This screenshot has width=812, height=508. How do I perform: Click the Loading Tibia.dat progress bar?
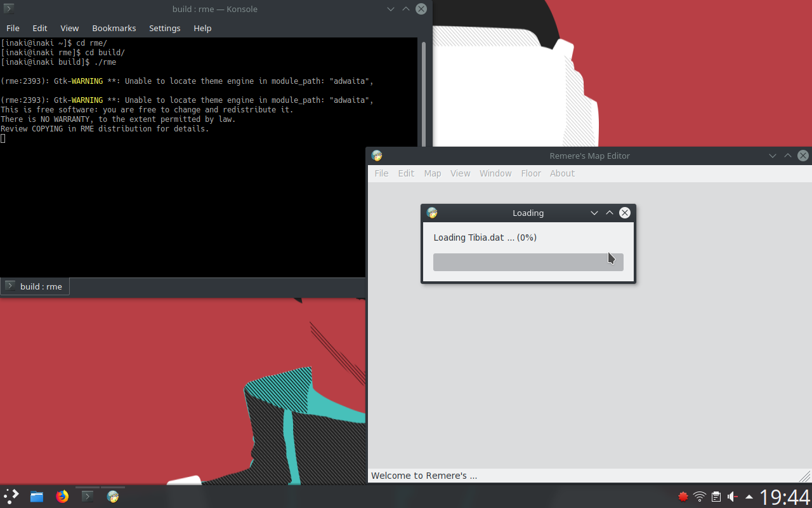click(x=528, y=262)
